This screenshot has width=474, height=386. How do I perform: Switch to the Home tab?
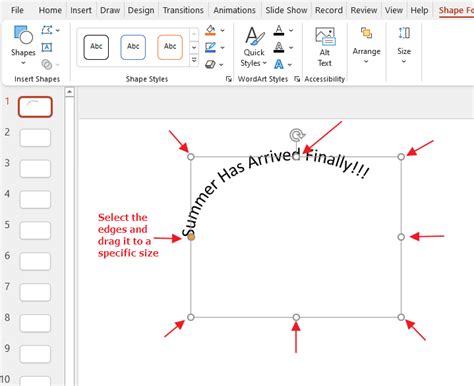[x=50, y=10]
